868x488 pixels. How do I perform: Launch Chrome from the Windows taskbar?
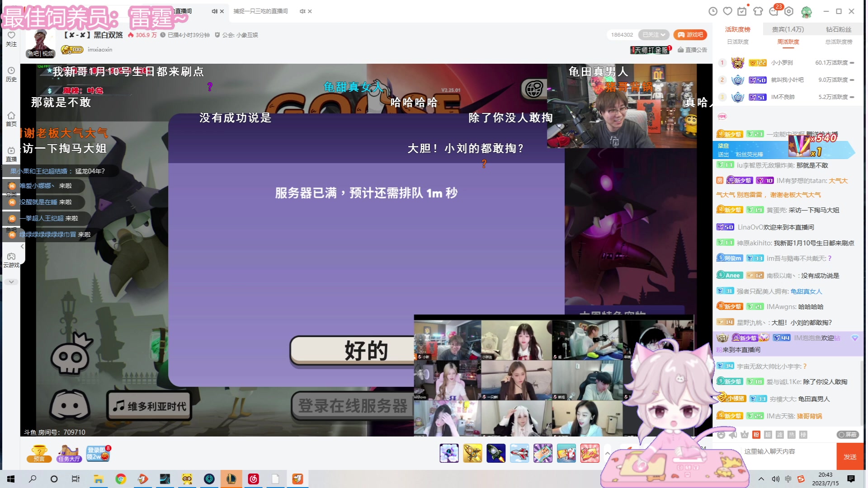point(121,479)
